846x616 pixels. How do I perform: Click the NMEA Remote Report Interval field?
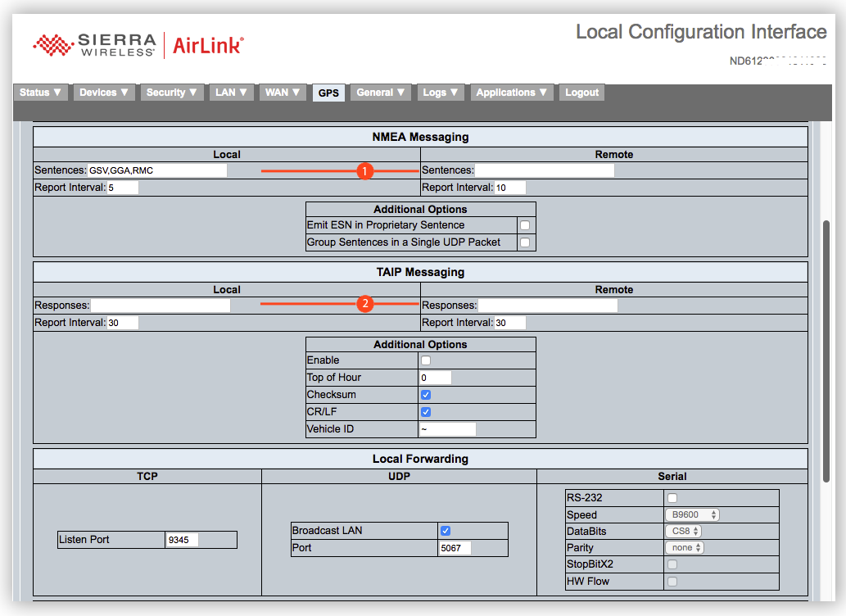(x=510, y=188)
